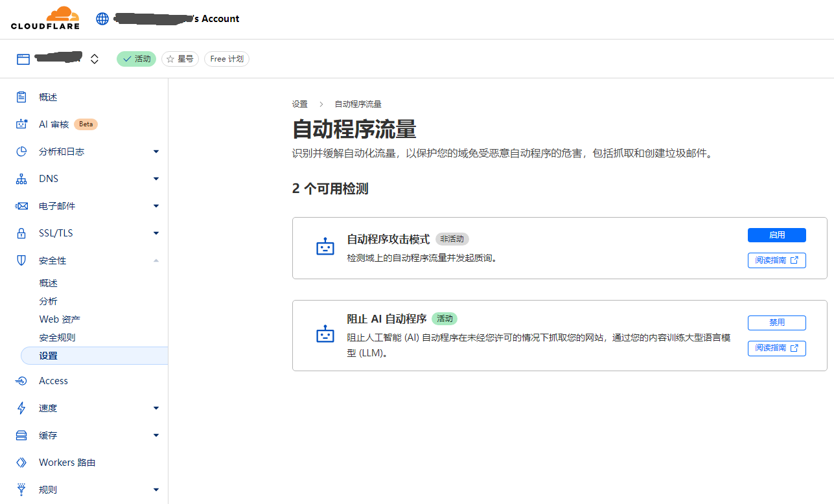Click the Cloudflare logo
The image size is (834, 504).
45,18
